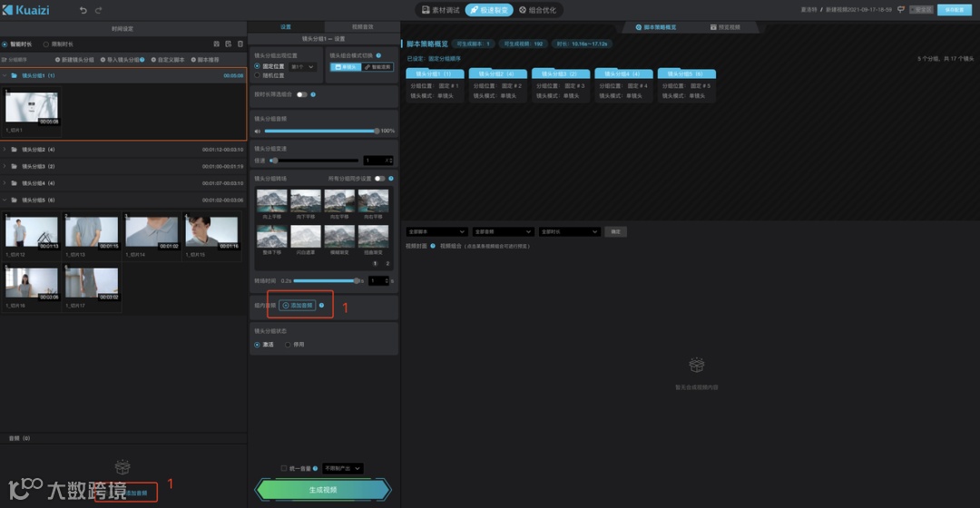980x508 pixels.
Task: Click 分组顺序 sort icon
Action: tap(5, 59)
